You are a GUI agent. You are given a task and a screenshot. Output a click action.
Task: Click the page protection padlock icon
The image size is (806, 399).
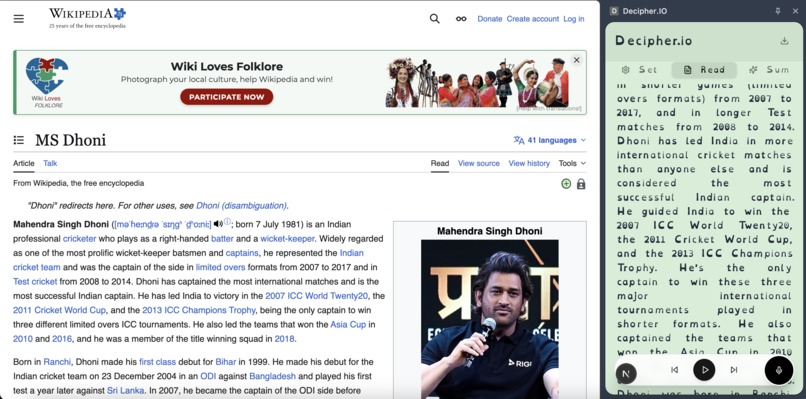[x=581, y=184]
